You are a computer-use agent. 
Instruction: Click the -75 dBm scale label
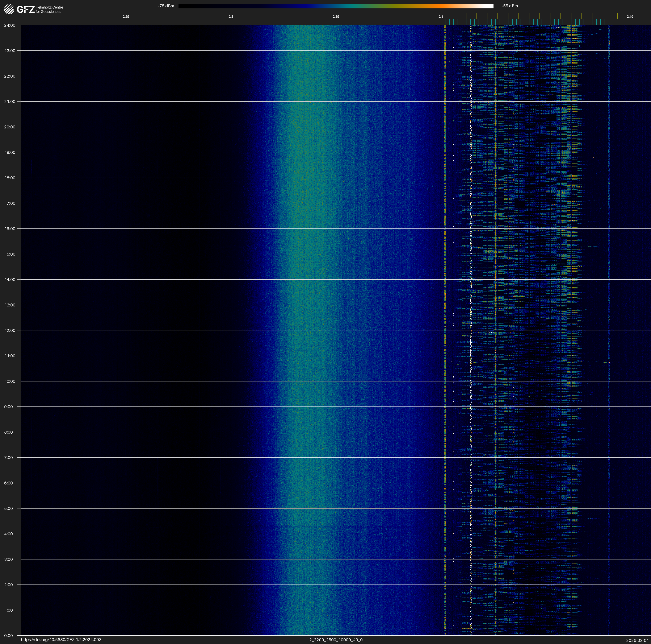click(166, 6)
